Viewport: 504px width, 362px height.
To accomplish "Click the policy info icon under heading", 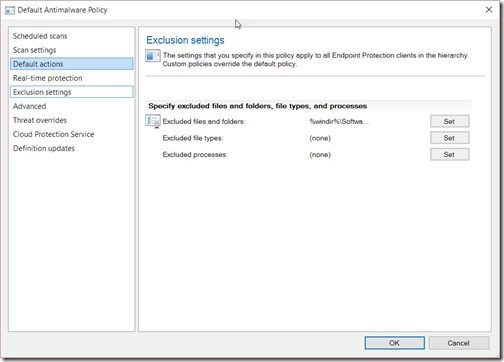I will point(153,56).
